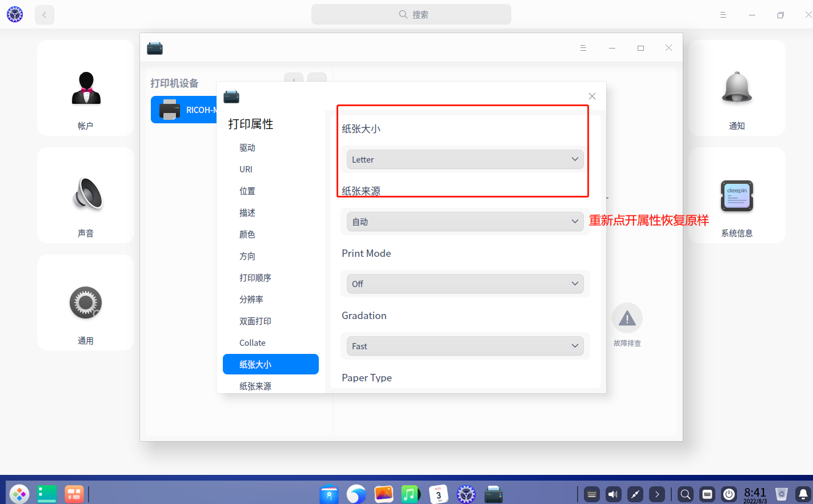
Task: Launch the browser from the dock
Action: (x=357, y=494)
